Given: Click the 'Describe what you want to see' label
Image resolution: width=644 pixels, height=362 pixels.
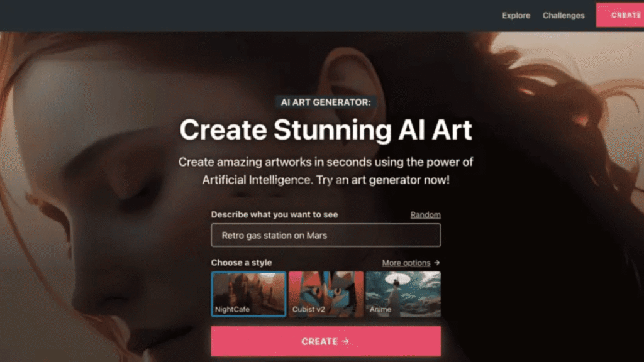Looking at the screenshot, I should tap(274, 214).
